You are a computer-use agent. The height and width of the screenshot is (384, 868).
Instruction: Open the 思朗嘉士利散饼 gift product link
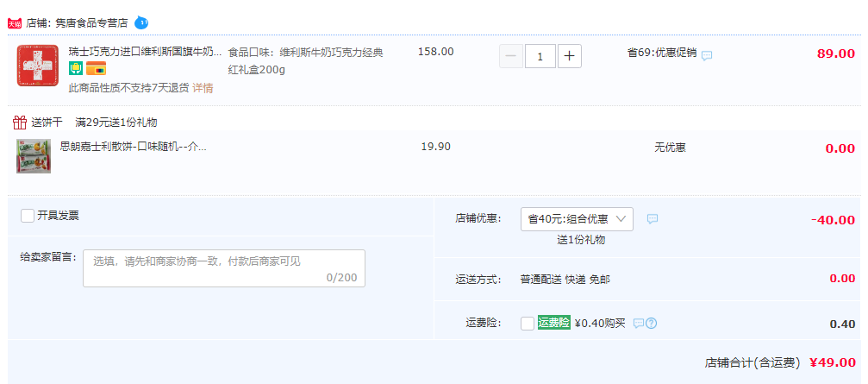click(133, 147)
